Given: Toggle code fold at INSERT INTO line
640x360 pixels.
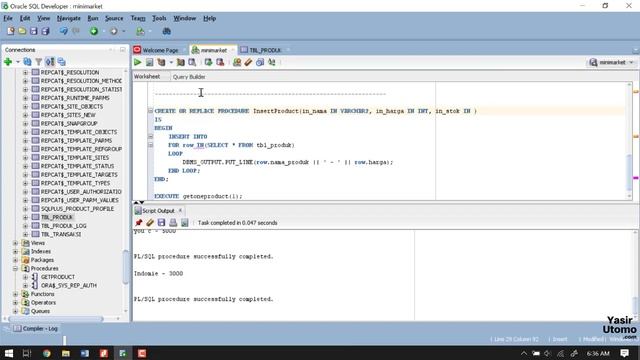Looking at the screenshot, I should click(150, 136).
